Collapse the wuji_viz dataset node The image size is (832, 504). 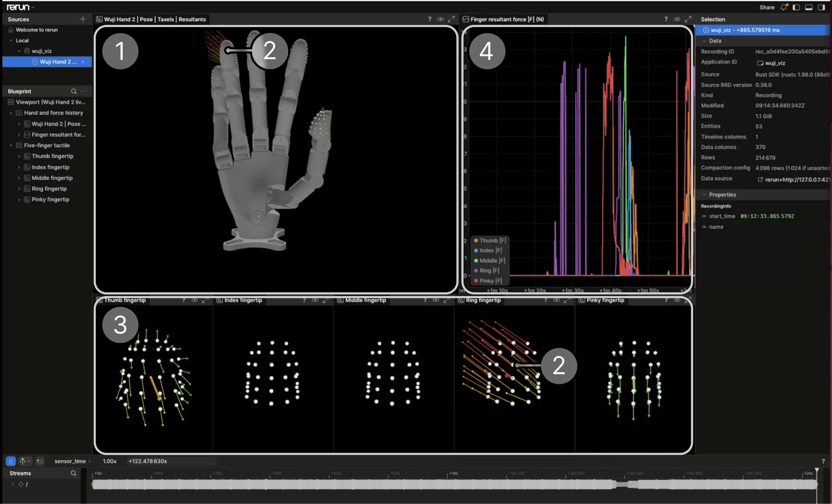point(19,51)
